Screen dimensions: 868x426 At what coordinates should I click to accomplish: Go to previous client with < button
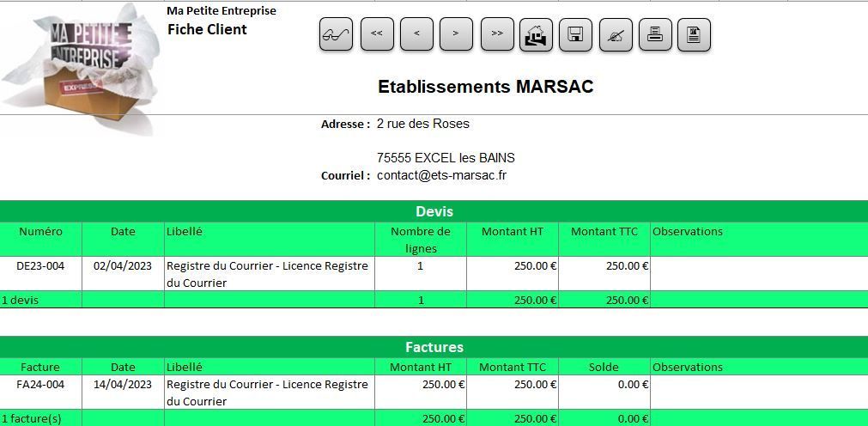[417, 34]
